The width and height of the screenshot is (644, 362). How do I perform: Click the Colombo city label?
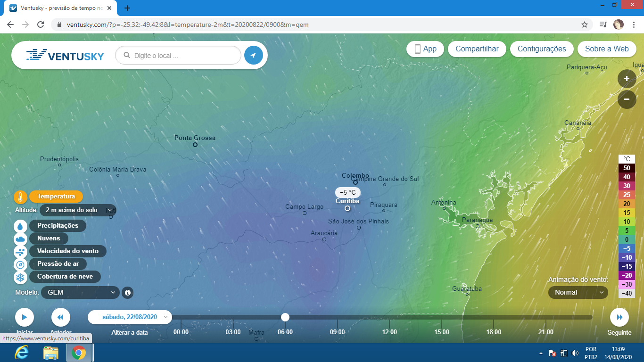point(355,175)
